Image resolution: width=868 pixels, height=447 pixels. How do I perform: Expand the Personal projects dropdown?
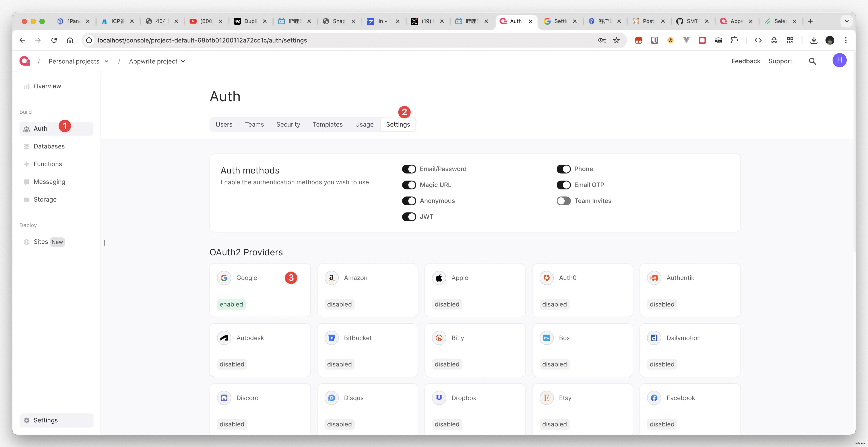(x=79, y=61)
